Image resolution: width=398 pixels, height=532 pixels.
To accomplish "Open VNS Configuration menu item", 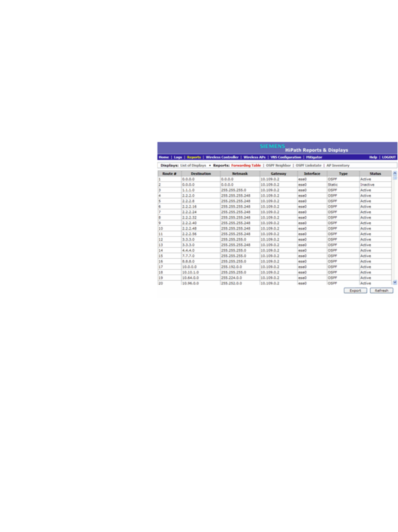I will click(286, 157).
